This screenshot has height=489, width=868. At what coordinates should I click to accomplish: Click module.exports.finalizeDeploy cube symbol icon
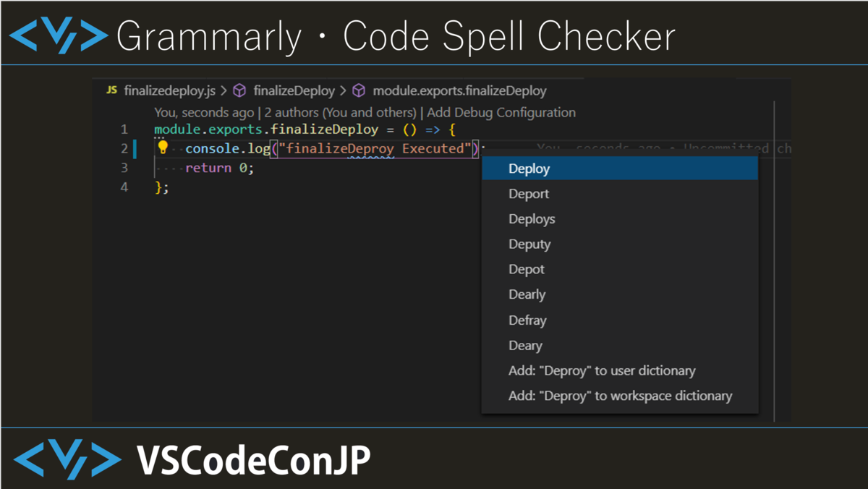(x=359, y=90)
